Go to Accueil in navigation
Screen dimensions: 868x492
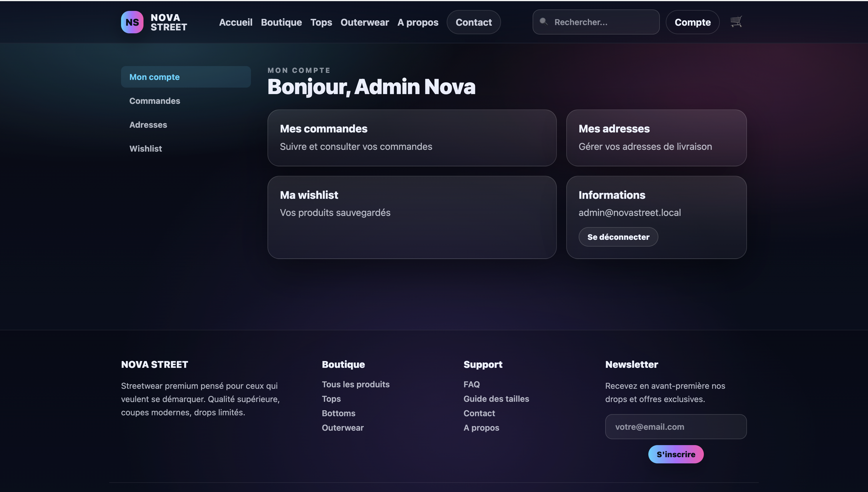click(x=235, y=22)
